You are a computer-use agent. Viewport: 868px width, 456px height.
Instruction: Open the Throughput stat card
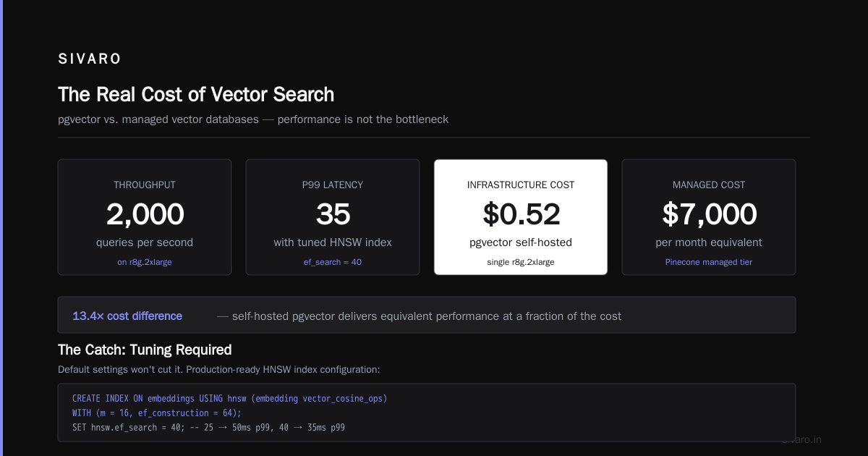tap(145, 217)
